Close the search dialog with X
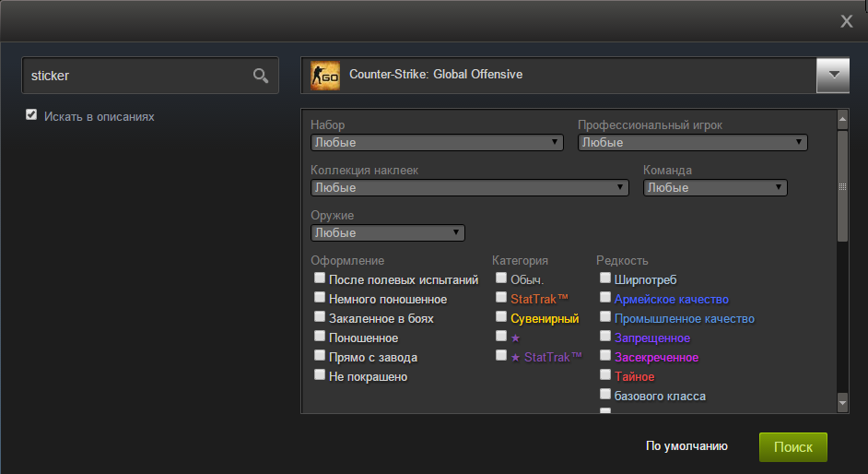The width and height of the screenshot is (868, 474). 847,21
